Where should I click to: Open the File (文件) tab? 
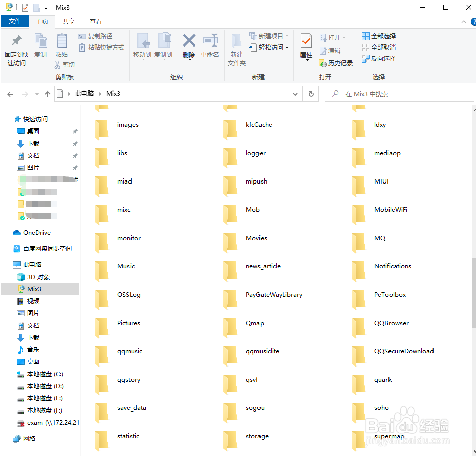tap(15, 21)
